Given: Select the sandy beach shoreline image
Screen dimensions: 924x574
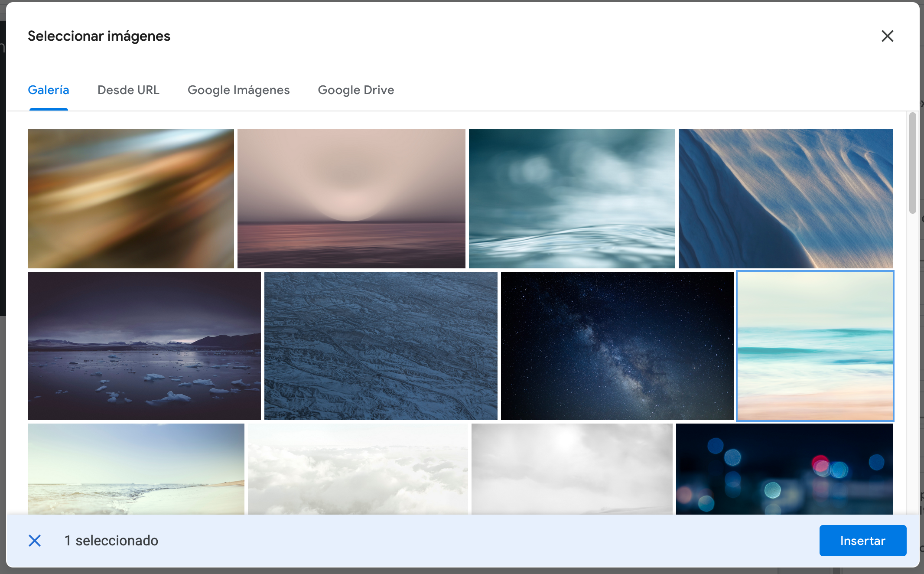Looking at the screenshot, I should coord(136,469).
